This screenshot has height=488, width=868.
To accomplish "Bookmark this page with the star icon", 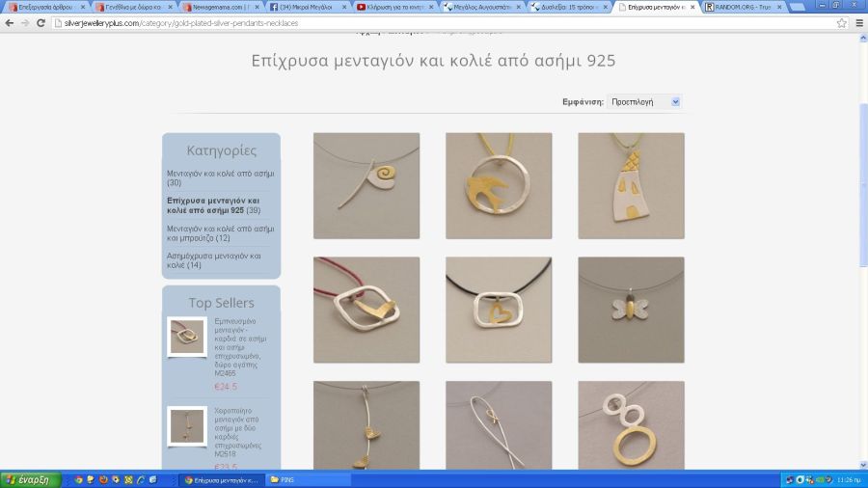I will (842, 23).
